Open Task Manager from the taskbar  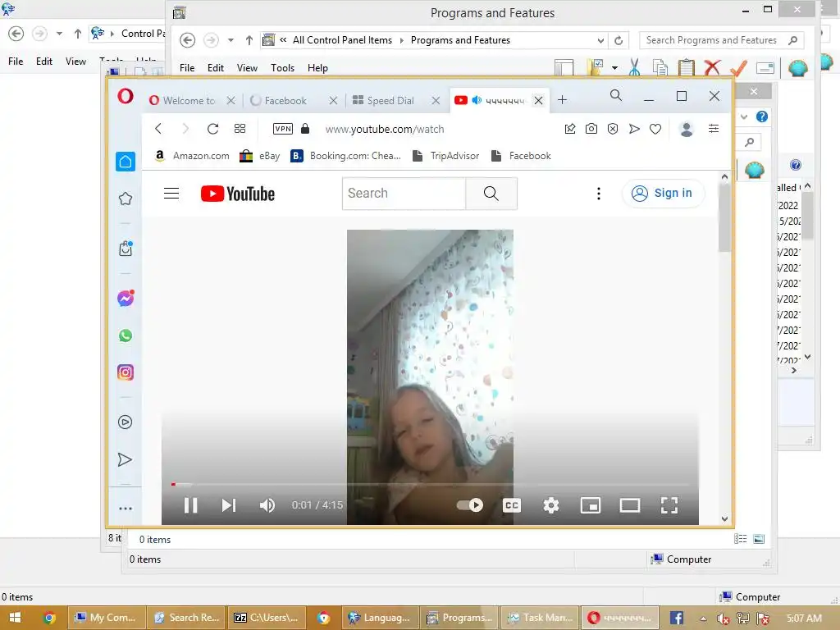click(540, 618)
